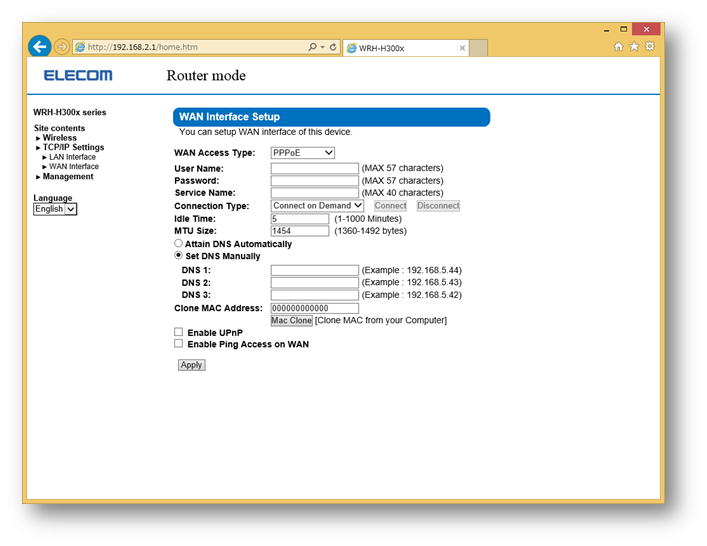Click the MTU Size field
Viewport: 707px width, 546px height.
(x=300, y=231)
